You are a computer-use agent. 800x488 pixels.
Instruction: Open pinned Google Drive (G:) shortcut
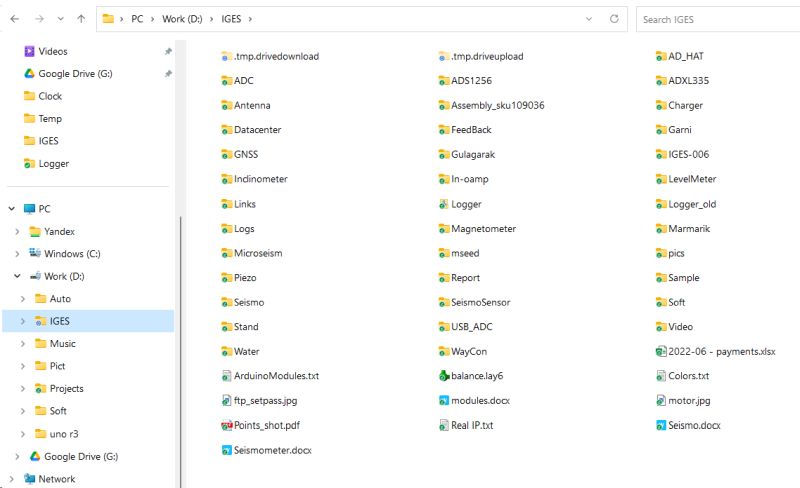(68, 74)
